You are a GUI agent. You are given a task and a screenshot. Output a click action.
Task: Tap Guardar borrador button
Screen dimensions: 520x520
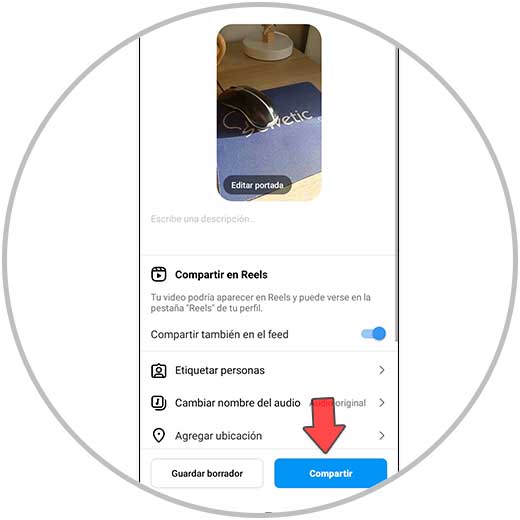[x=207, y=473]
